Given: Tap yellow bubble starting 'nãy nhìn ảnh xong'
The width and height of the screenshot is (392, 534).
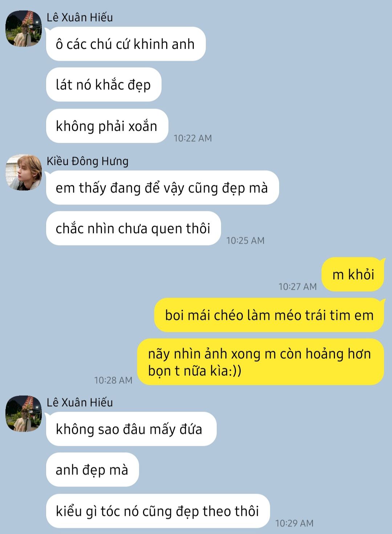Looking at the screenshot, I should 260,362.
